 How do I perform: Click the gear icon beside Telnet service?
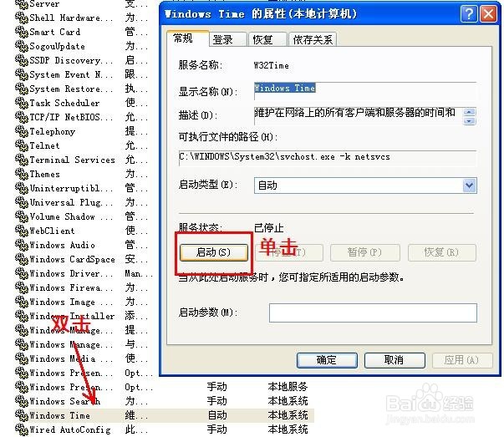click(x=22, y=145)
